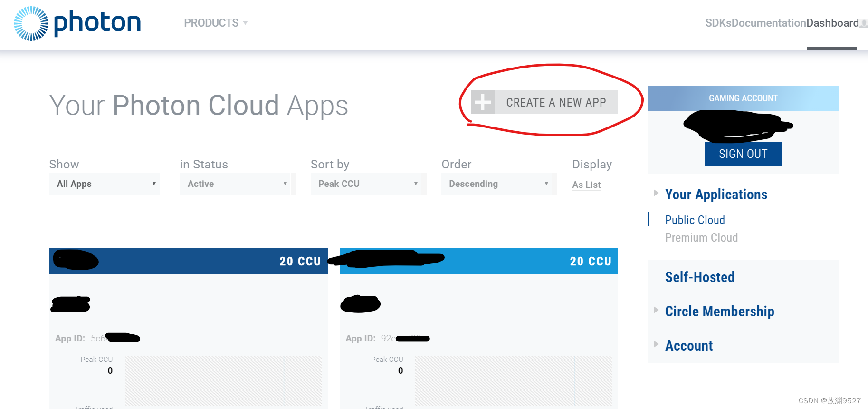Open the SDKs page
868x409 pixels.
click(x=718, y=23)
